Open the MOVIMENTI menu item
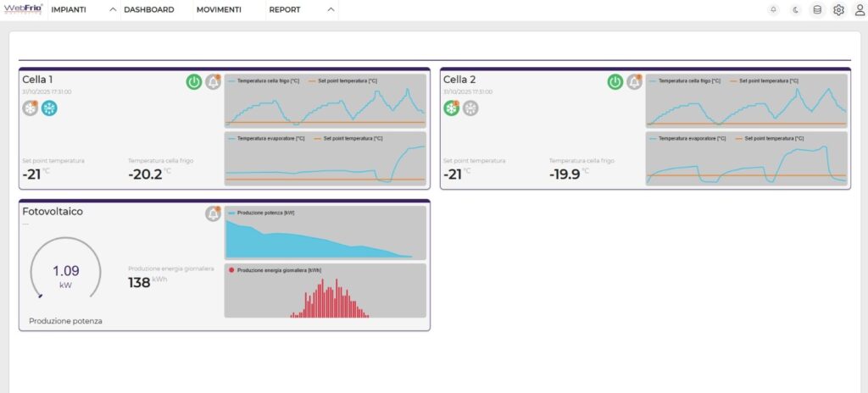 (x=219, y=10)
